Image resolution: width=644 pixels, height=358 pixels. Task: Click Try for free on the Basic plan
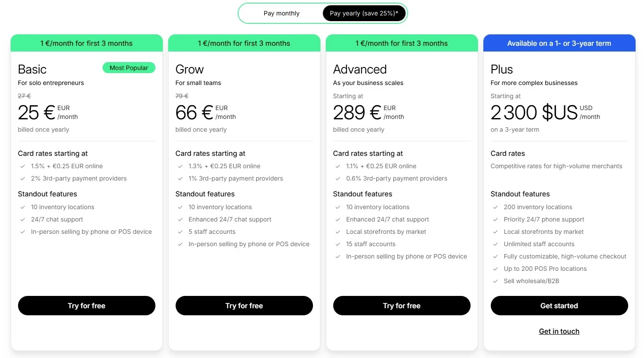click(86, 306)
